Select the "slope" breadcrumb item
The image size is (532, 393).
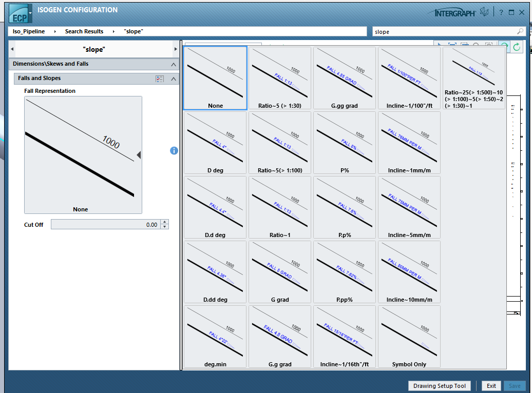click(134, 31)
